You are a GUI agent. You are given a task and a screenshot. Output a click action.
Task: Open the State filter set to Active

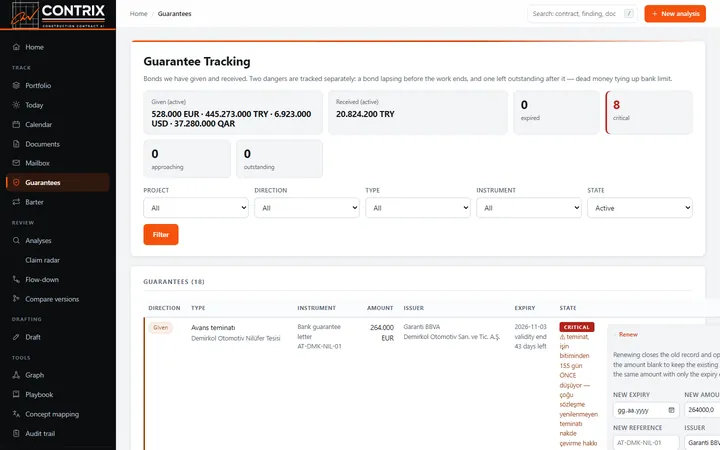pos(640,208)
